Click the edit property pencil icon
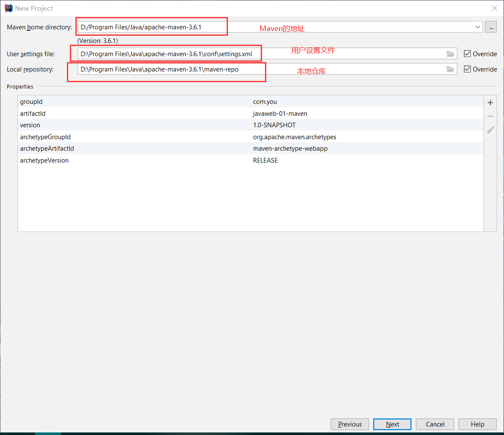This screenshot has height=435, width=504. [490, 130]
